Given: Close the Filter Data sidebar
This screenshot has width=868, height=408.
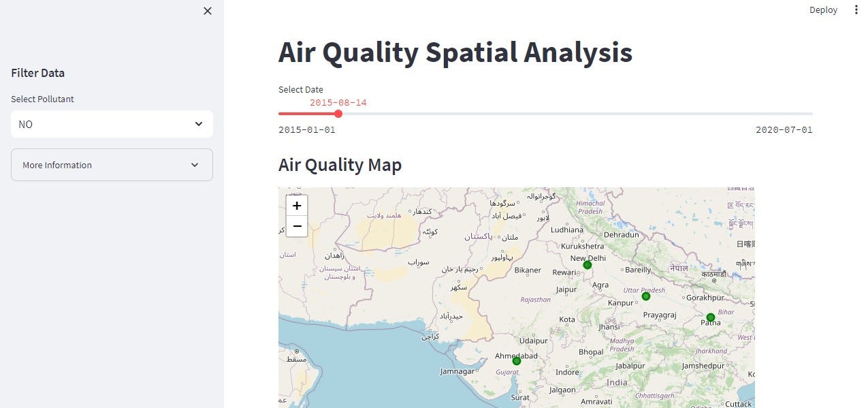Looking at the screenshot, I should coord(208,11).
